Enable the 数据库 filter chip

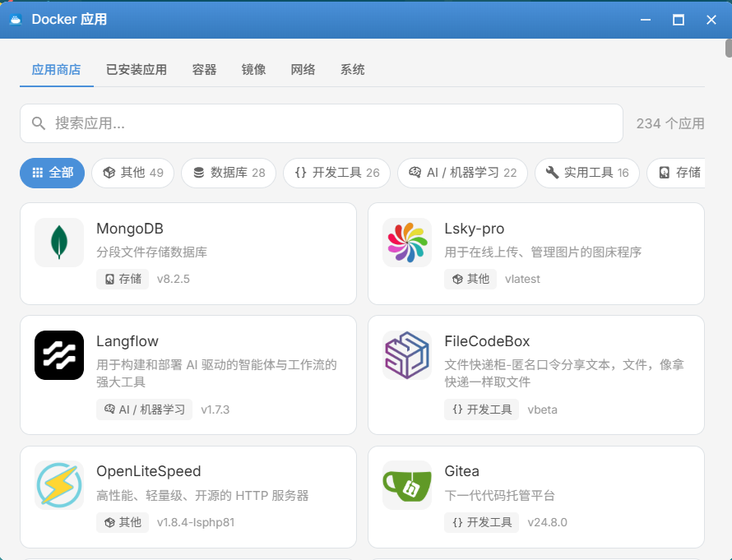[228, 173]
